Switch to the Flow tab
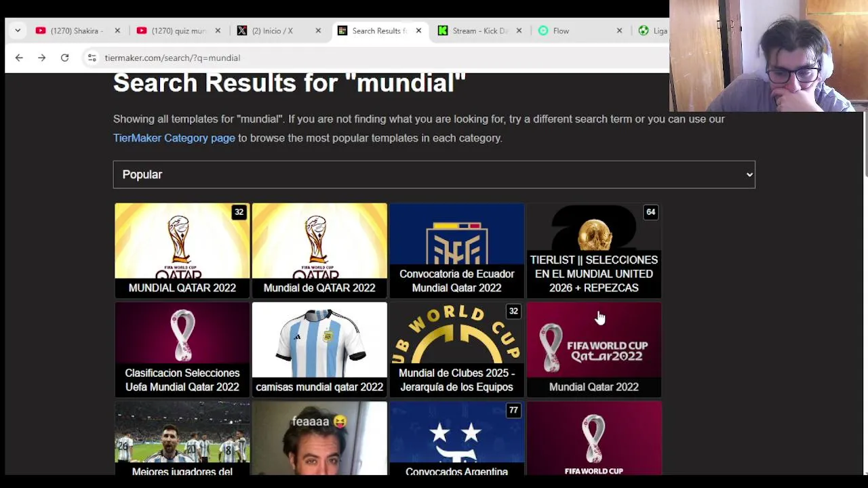Image resolution: width=868 pixels, height=488 pixels. click(x=580, y=30)
